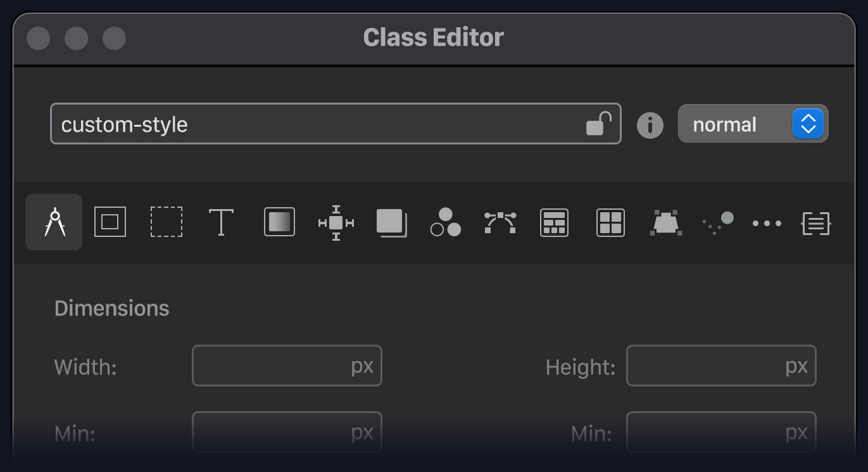The image size is (868, 472).
Task: Open the normal state dropdown
Action: click(753, 124)
